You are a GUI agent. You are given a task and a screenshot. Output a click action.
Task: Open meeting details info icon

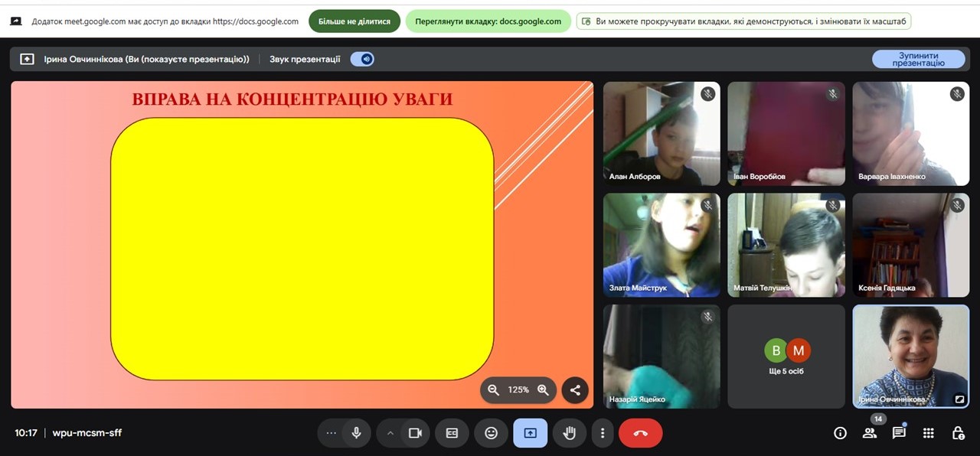pyautogui.click(x=840, y=433)
